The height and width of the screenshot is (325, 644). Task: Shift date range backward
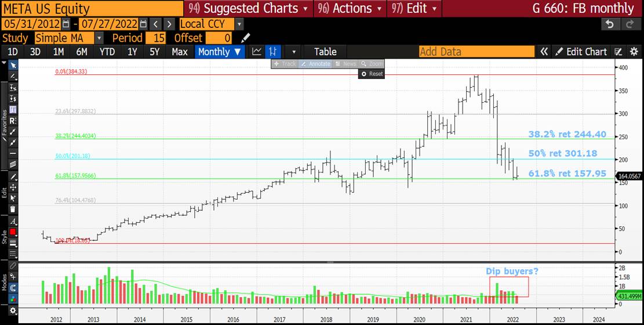(x=156, y=24)
